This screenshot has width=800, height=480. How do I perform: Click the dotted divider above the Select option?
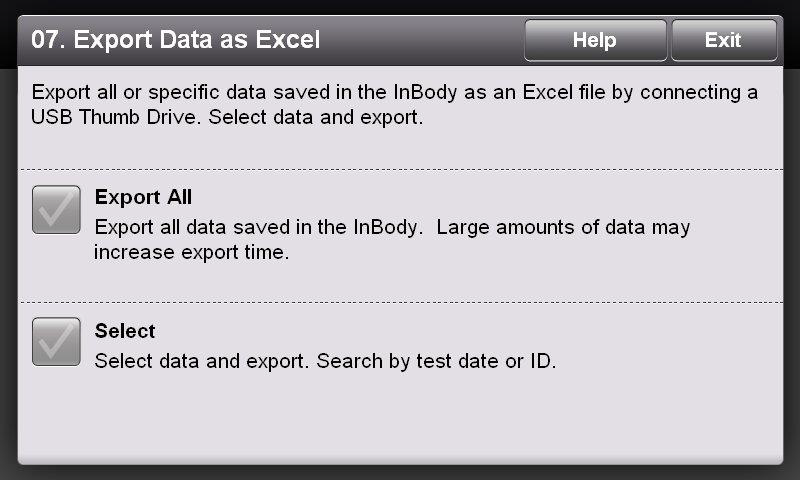point(400,302)
